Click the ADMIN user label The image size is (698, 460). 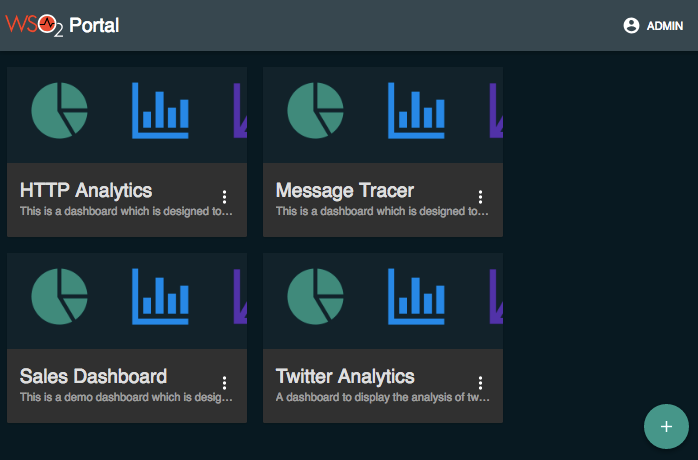tap(665, 26)
